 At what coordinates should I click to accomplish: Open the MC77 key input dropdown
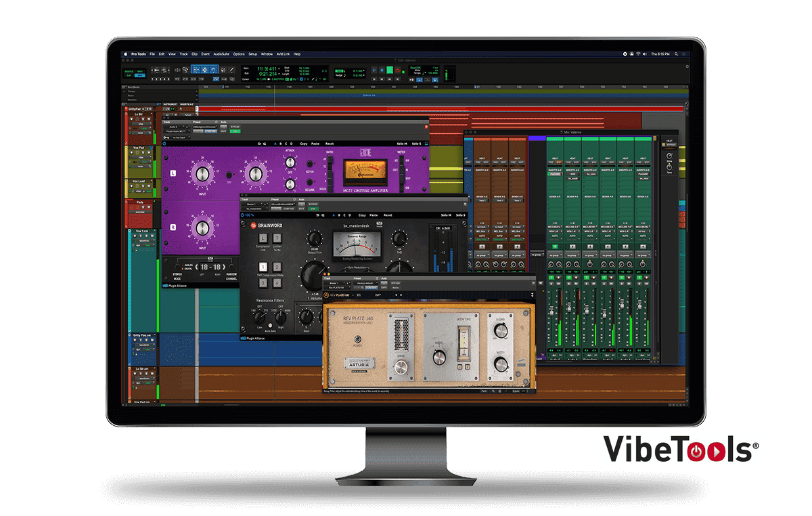click(x=180, y=137)
